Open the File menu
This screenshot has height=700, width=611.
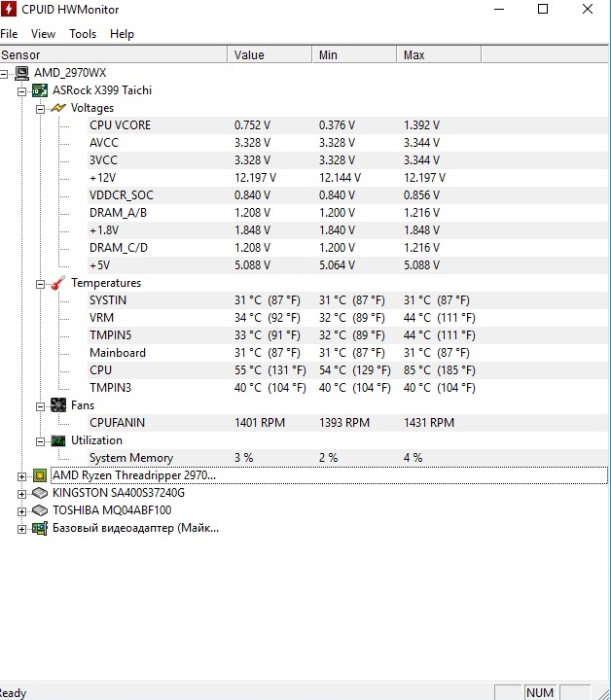pyautogui.click(x=9, y=34)
